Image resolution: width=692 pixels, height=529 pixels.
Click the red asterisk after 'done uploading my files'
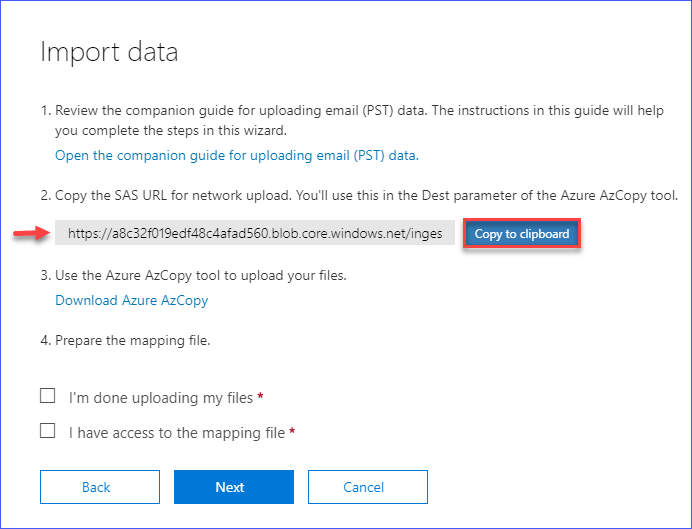point(260,396)
